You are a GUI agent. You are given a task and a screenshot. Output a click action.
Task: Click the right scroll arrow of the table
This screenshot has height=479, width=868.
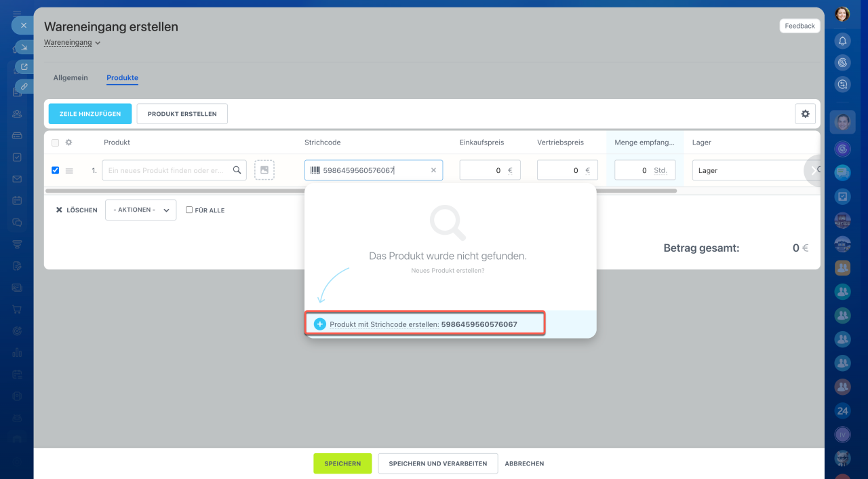812,170
